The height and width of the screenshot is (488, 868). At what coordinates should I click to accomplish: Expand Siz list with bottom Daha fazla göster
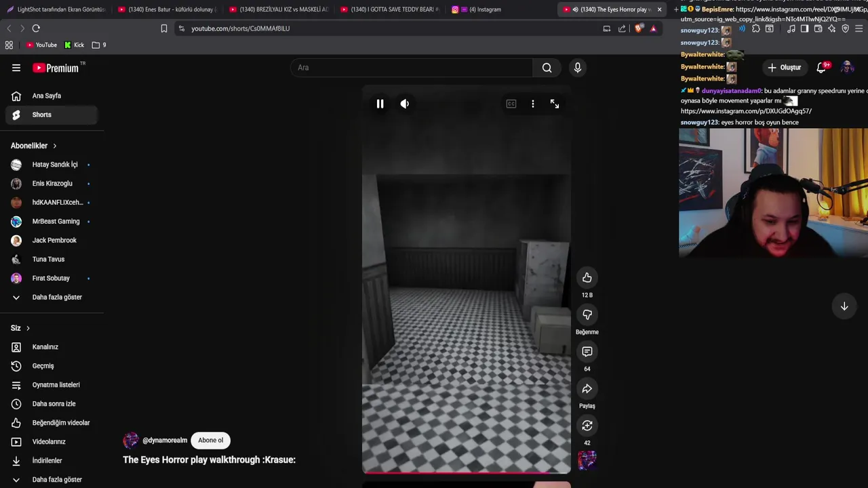point(52,480)
